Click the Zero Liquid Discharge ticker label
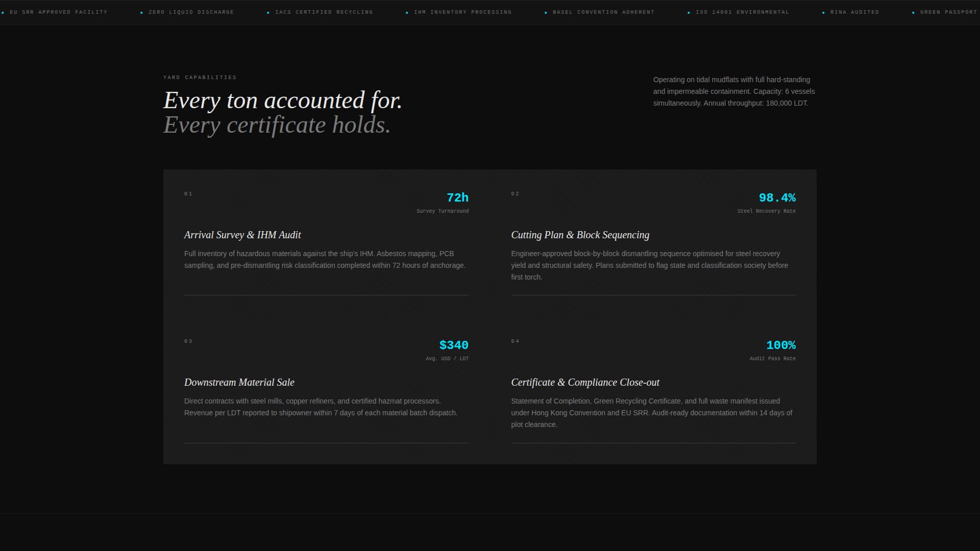Image resolution: width=980 pixels, height=551 pixels. coord(191,12)
